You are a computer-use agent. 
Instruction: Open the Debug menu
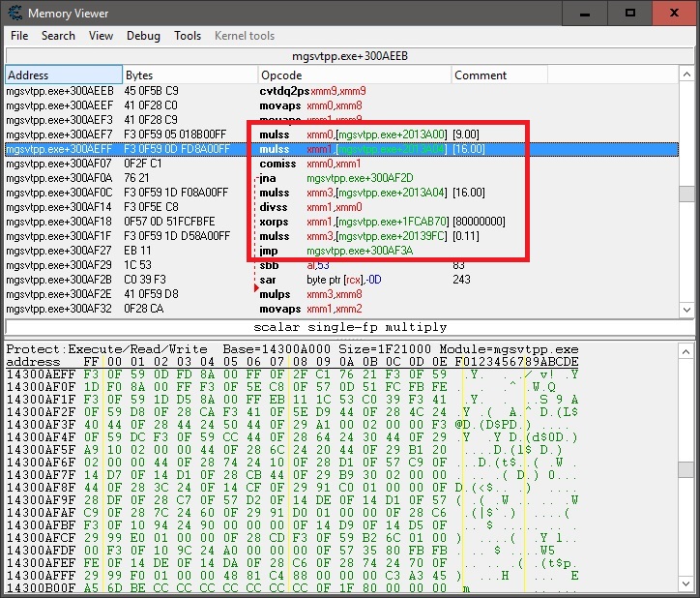click(143, 36)
